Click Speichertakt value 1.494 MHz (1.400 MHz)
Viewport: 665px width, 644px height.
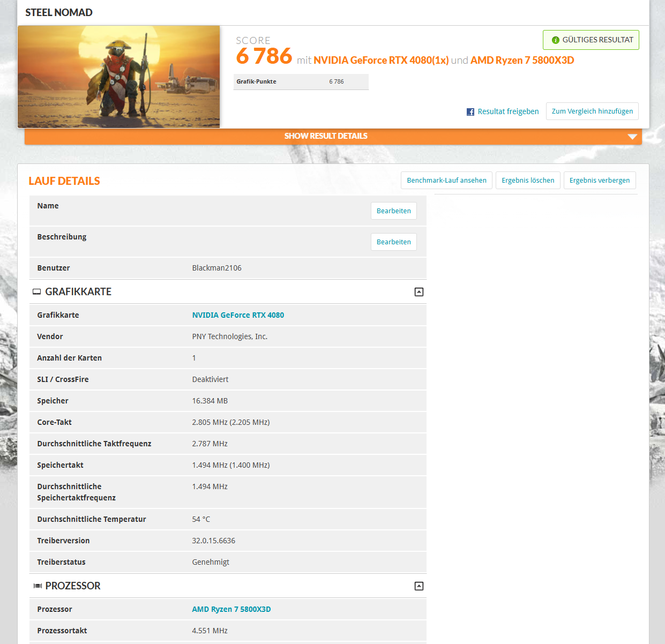click(x=231, y=465)
